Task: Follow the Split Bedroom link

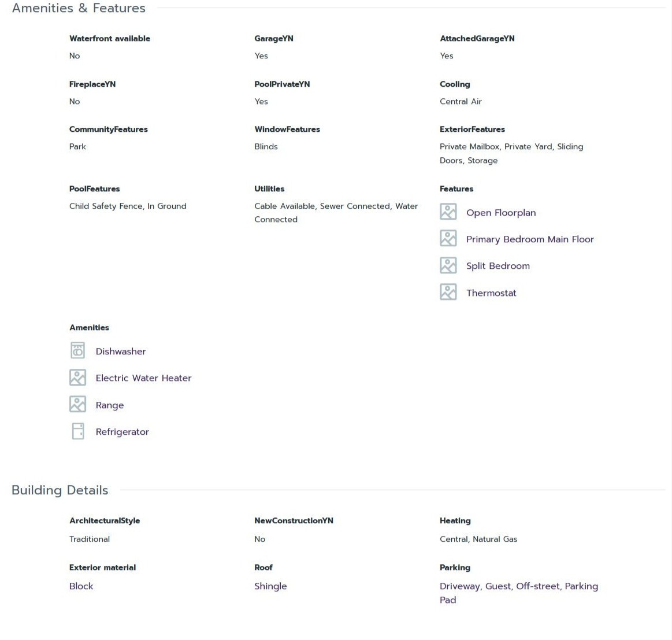Action: [x=497, y=266]
